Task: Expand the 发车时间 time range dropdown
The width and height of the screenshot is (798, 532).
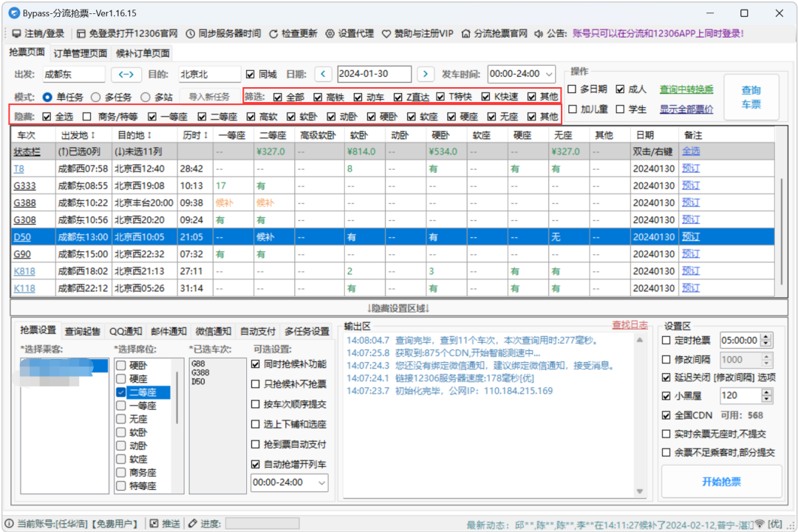Action: click(x=549, y=74)
